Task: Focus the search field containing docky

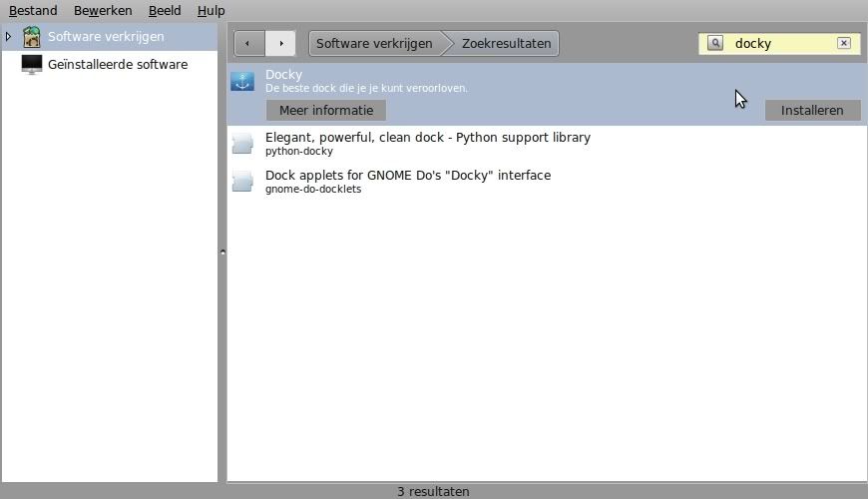Action: tap(778, 43)
